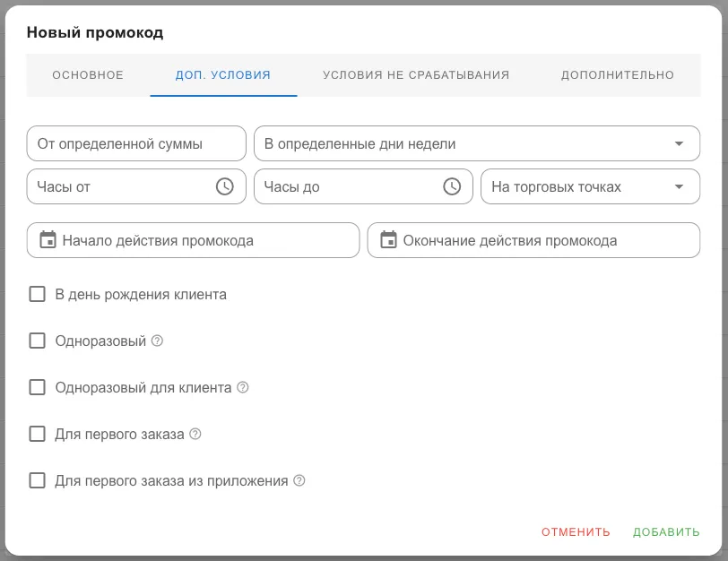728x561 pixels.
Task: Select the Доп. условия tab
Action: click(223, 75)
